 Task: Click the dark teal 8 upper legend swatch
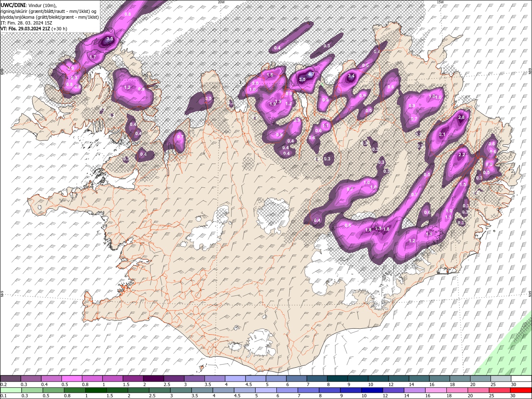click(337, 379)
